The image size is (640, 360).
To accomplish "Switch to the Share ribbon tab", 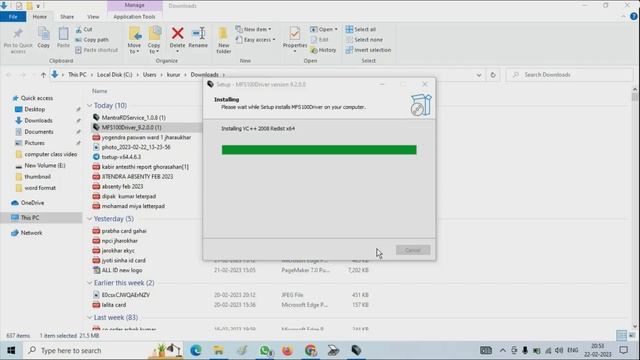I will pyautogui.click(x=67, y=17).
